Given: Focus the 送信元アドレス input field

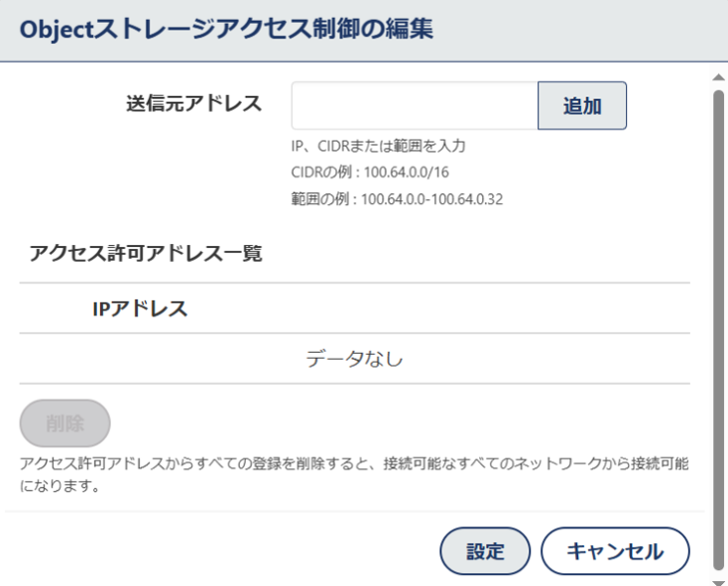Looking at the screenshot, I should (x=415, y=106).
